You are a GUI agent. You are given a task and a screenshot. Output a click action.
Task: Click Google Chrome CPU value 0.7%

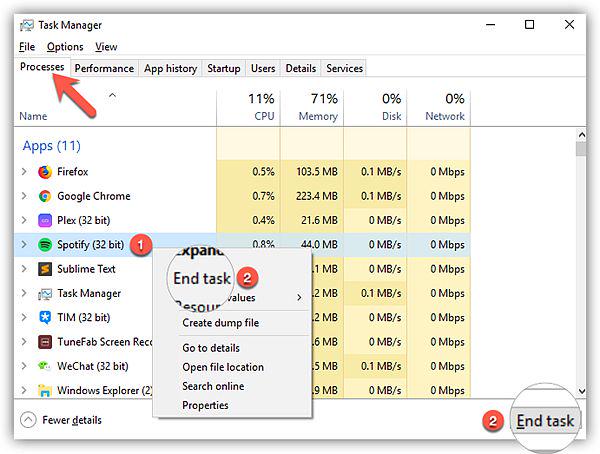[x=263, y=196]
